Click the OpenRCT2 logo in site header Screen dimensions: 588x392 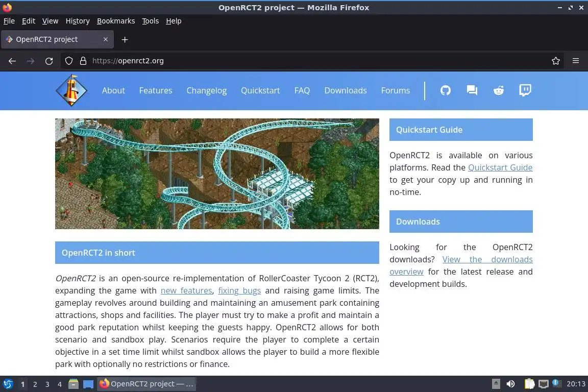point(71,90)
